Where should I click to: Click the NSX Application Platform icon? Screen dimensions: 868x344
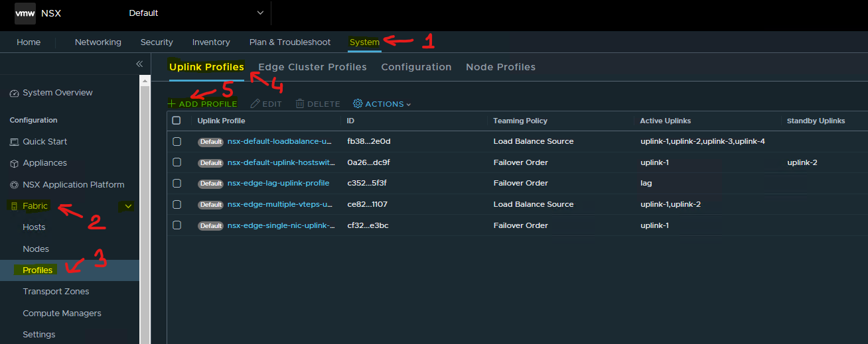(15, 185)
